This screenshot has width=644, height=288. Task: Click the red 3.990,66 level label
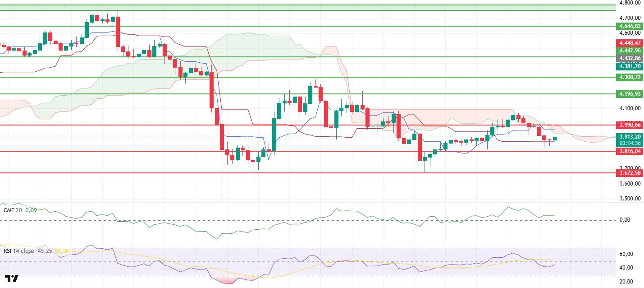tap(629, 125)
